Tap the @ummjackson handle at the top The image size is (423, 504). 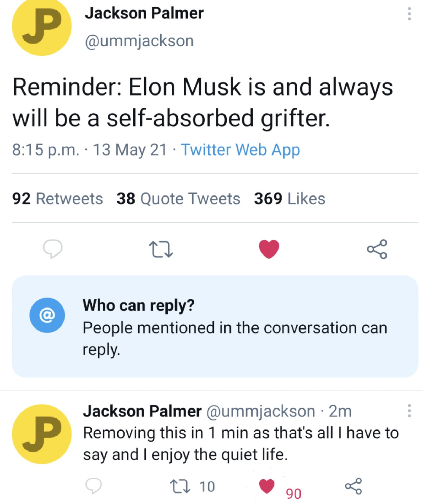pos(139,41)
